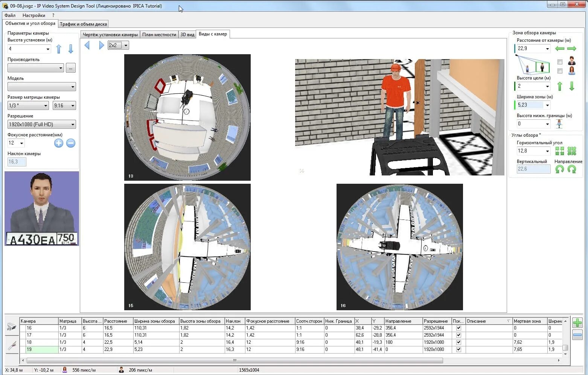Open the distance from camera dropdown
Viewport: 588px width, 375px height.
[x=547, y=49]
